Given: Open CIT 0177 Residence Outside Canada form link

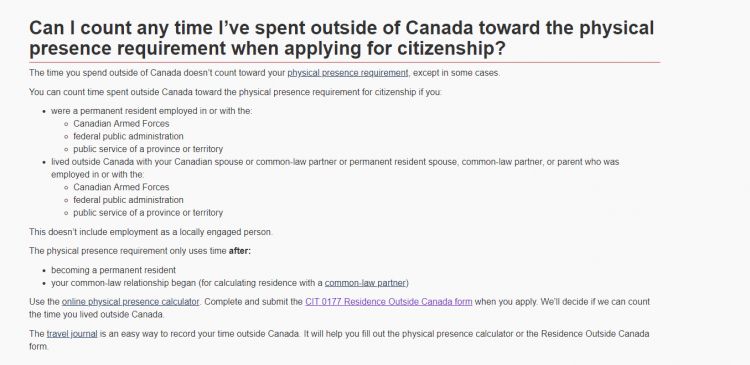Looking at the screenshot, I should pyautogui.click(x=388, y=302).
